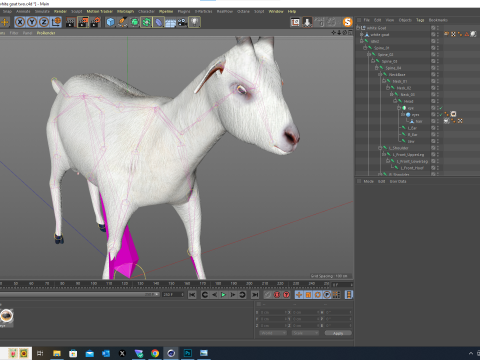Viewport: 480px width, 360px height.
Task: Collapse the eye object node
Action: [x=399, y=108]
